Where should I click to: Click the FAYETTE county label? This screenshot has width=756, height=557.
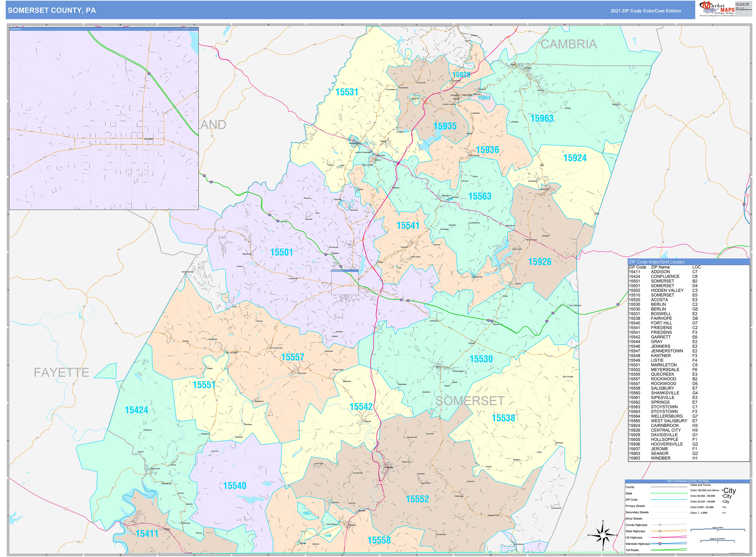tap(61, 372)
